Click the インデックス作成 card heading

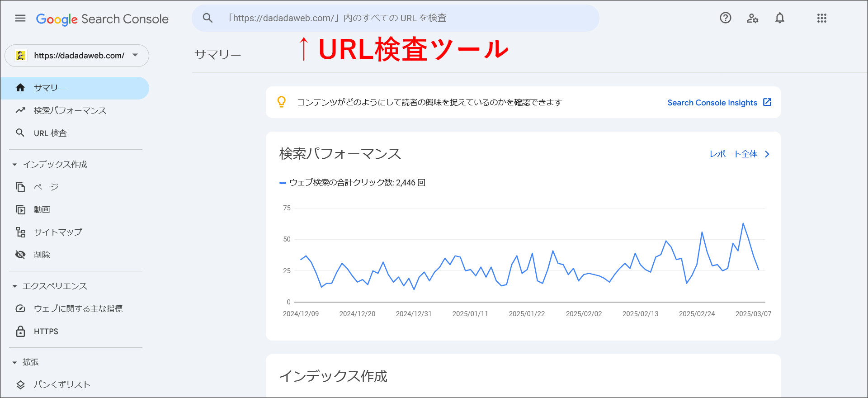coord(333,376)
